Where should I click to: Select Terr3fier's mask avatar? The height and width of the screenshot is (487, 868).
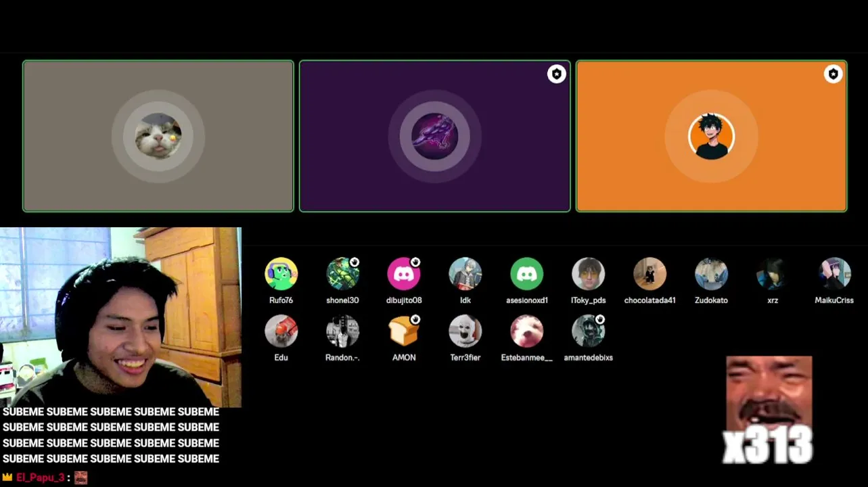pos(465,331)
